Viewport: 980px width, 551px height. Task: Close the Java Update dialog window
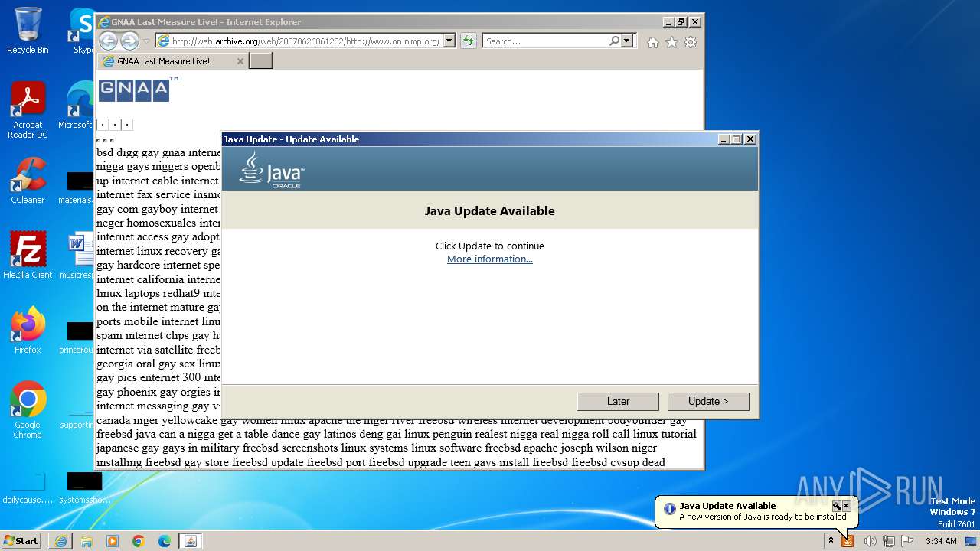click(750, 139)
